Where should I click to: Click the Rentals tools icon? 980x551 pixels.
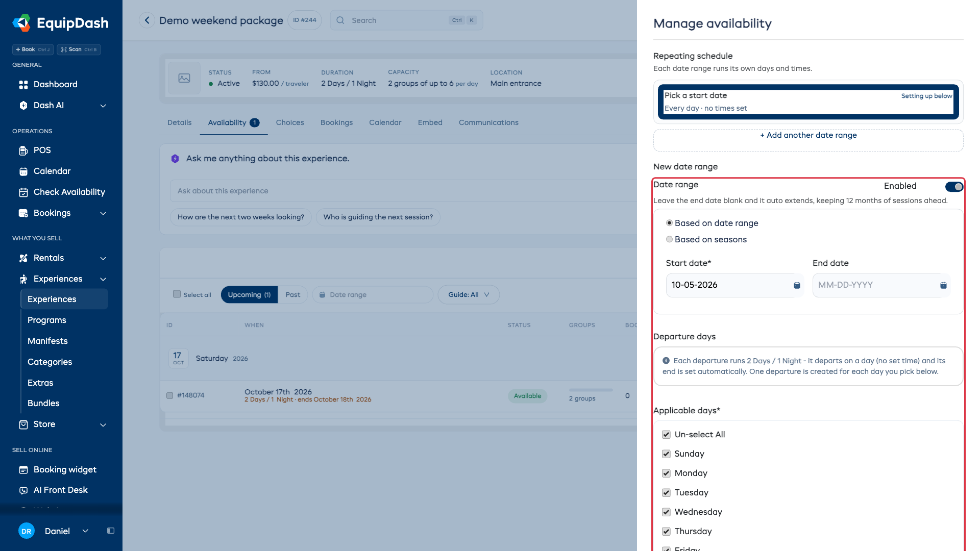click(x=23, y=258)
